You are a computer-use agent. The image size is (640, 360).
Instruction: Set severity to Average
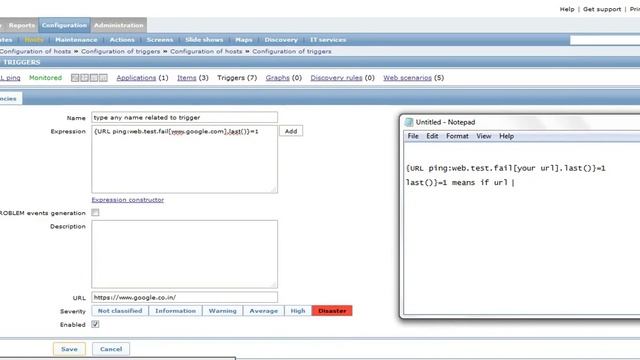tap(264, 311)
